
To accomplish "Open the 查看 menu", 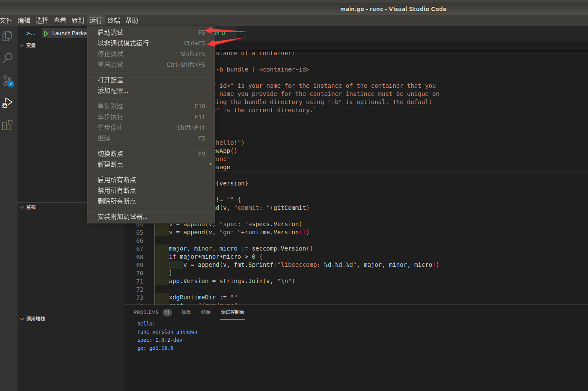I will point(60,21).
